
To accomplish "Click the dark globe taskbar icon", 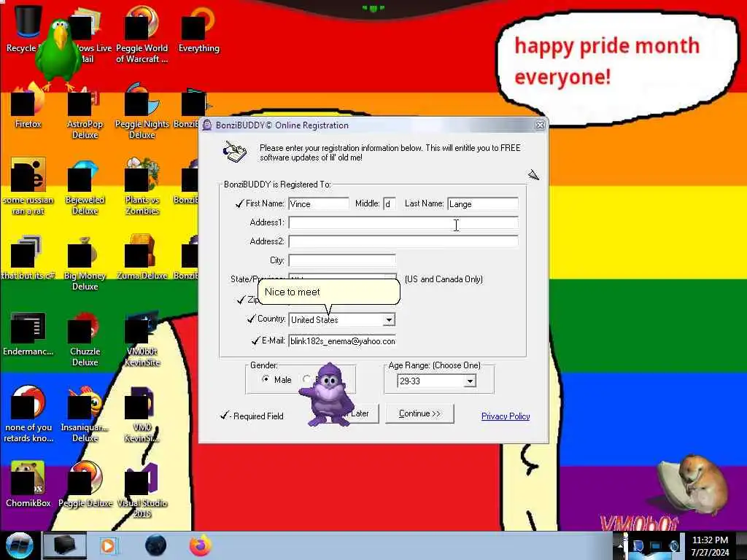I will 155,545.
